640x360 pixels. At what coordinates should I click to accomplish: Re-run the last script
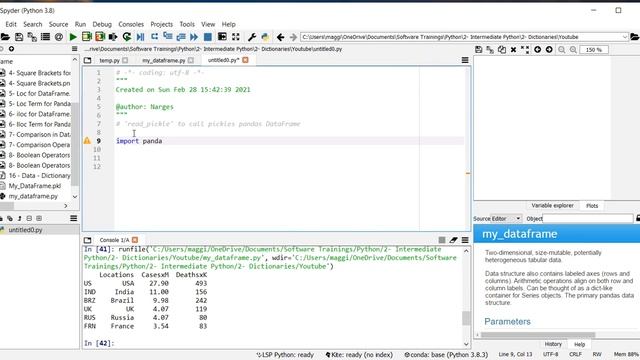click(127, 37)
